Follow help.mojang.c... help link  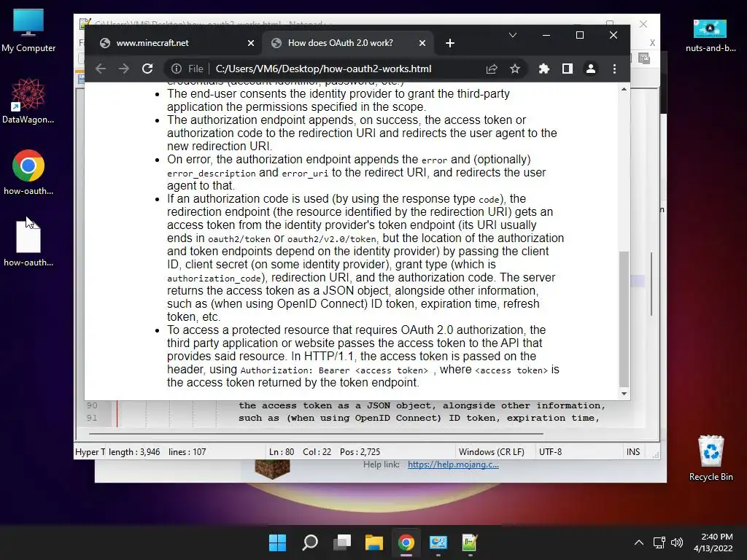point(453,464)
